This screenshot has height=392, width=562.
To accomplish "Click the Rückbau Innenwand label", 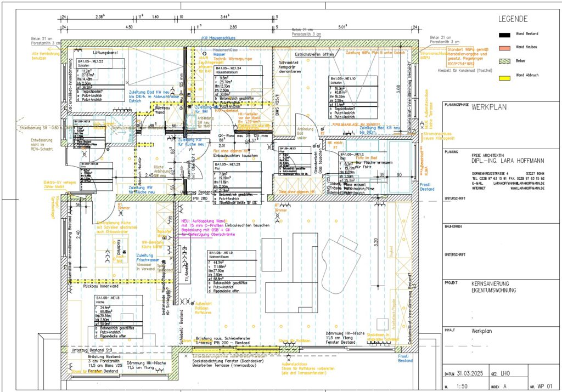I will [x=100, y=286].
